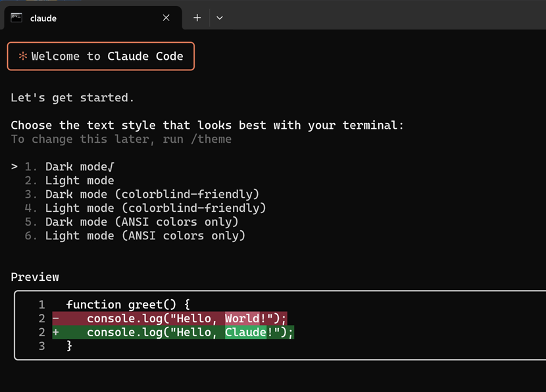The image size is (546, 392).
Task: Click the Preview heading above the code box
Action: point(35,277)
